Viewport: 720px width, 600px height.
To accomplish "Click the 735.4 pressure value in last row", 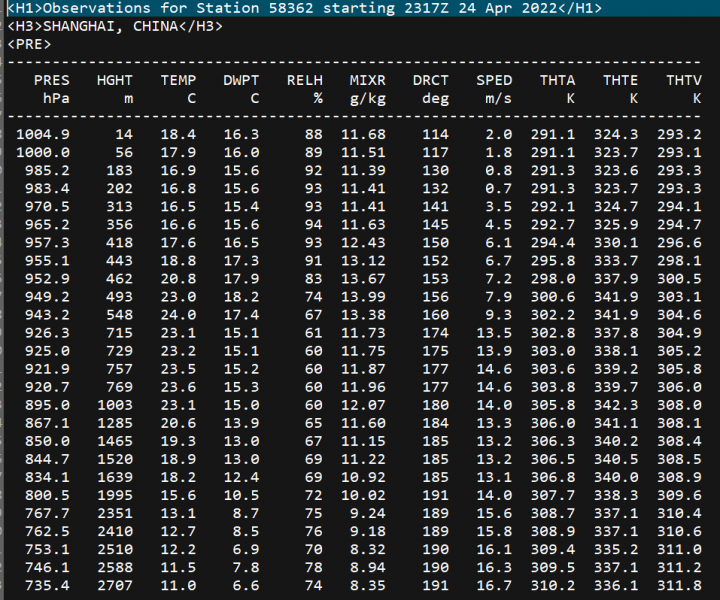I will point(48,584).
